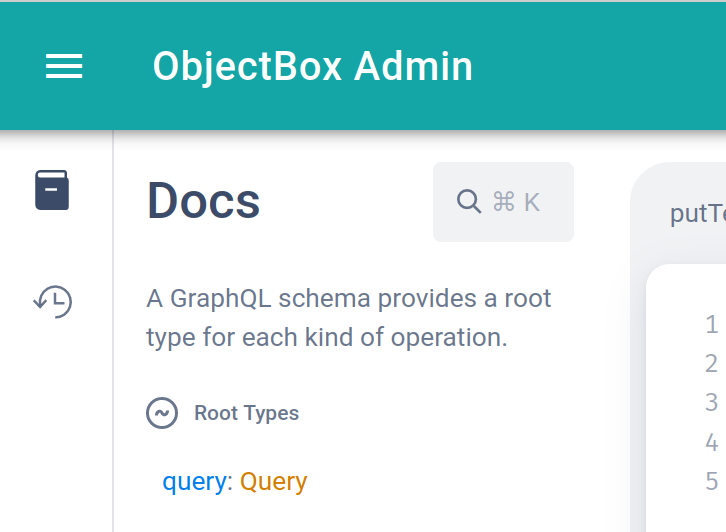
Task: Click the Root Types section label
Action: pyautogui.click(x=246, y=413)
